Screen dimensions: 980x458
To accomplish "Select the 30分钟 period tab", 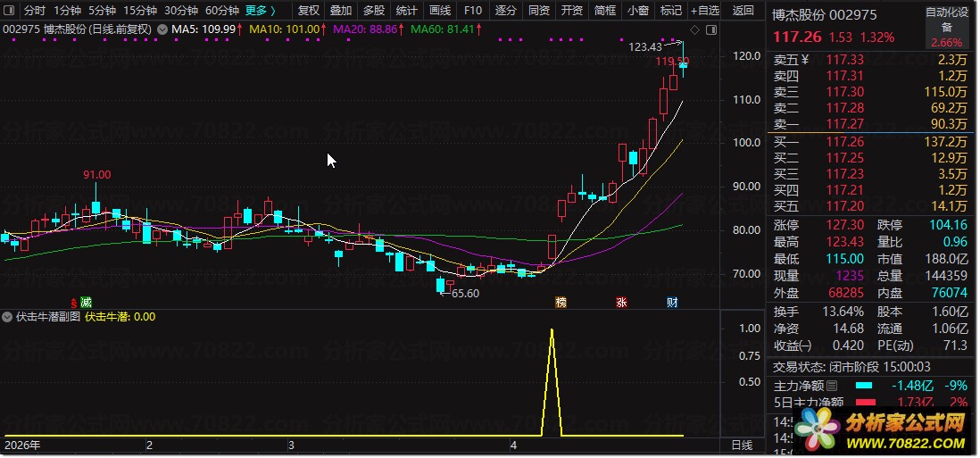I will 181,11.
